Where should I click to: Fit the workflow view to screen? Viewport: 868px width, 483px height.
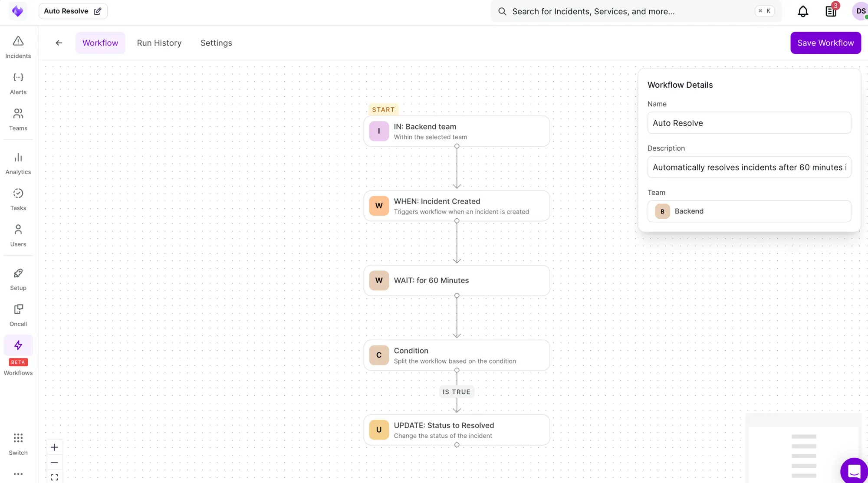pyautogui.click(x=54, y=477)
